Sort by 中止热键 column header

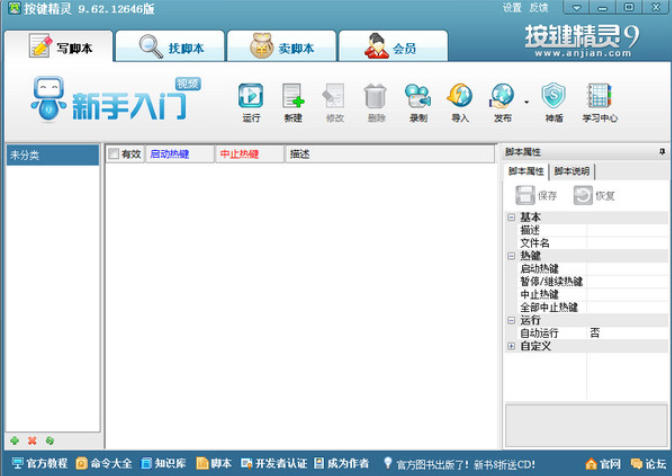click(249, 154)
